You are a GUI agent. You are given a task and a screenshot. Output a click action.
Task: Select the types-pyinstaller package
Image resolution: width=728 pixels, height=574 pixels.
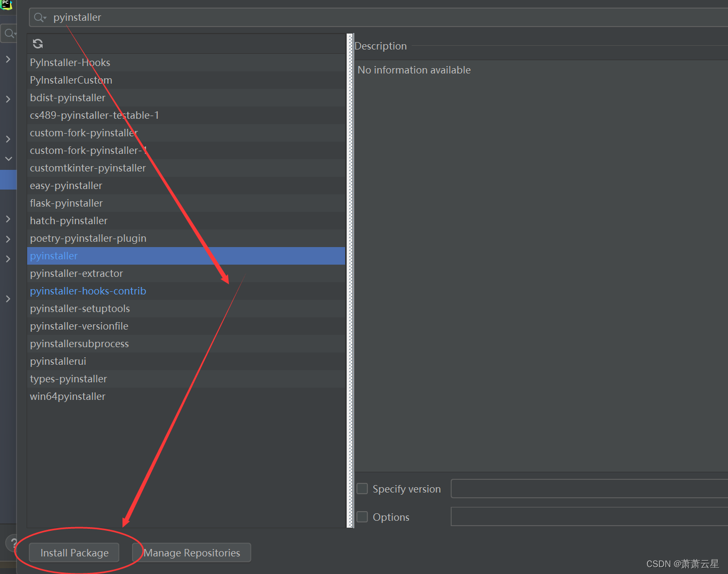(x=186, y=379)
